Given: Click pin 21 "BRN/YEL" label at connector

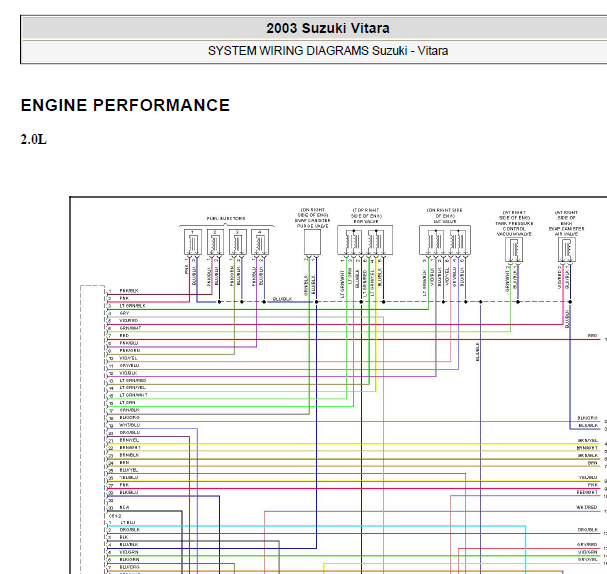Looking at the screenshot, I should point(129,440).
